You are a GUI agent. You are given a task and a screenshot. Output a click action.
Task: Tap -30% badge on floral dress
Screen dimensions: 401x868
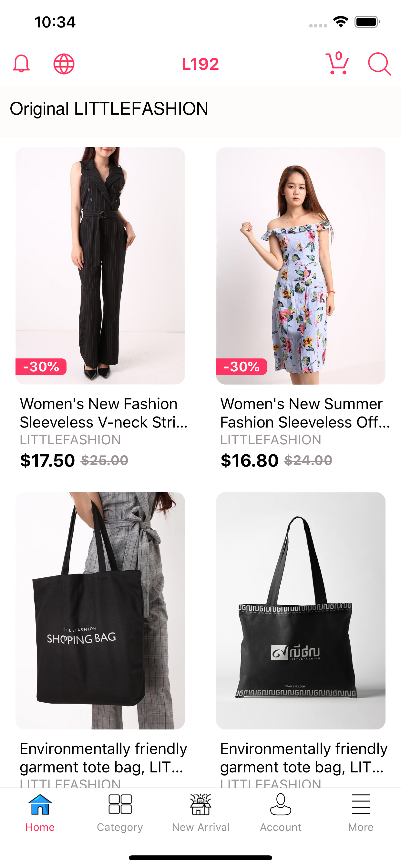pos(241,367)
